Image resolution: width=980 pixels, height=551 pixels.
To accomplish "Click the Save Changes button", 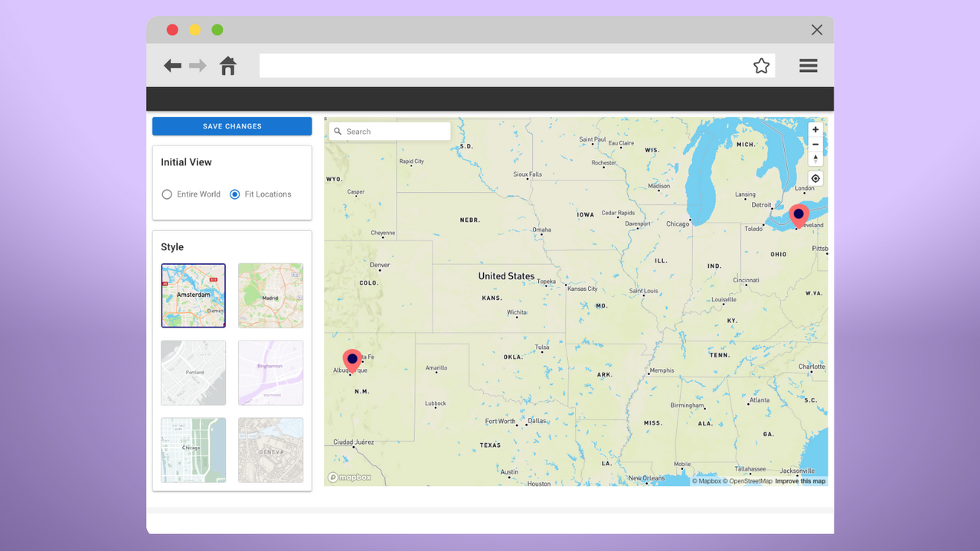I will [x=232, y=126].
